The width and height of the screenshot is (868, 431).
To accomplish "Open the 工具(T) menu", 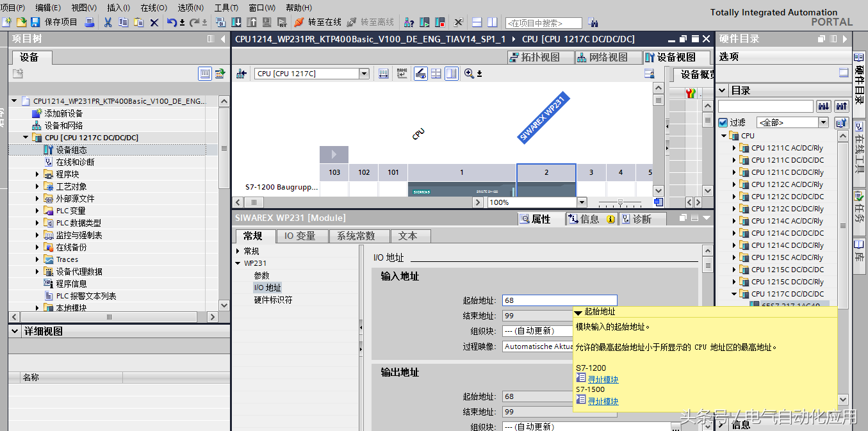I will click(x=226, y=8).
